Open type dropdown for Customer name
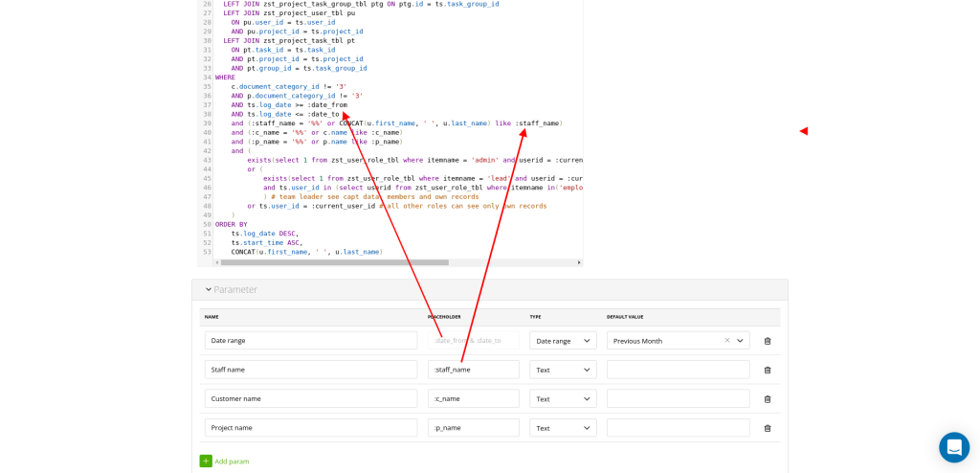980x473 pixels. point(563,398)
